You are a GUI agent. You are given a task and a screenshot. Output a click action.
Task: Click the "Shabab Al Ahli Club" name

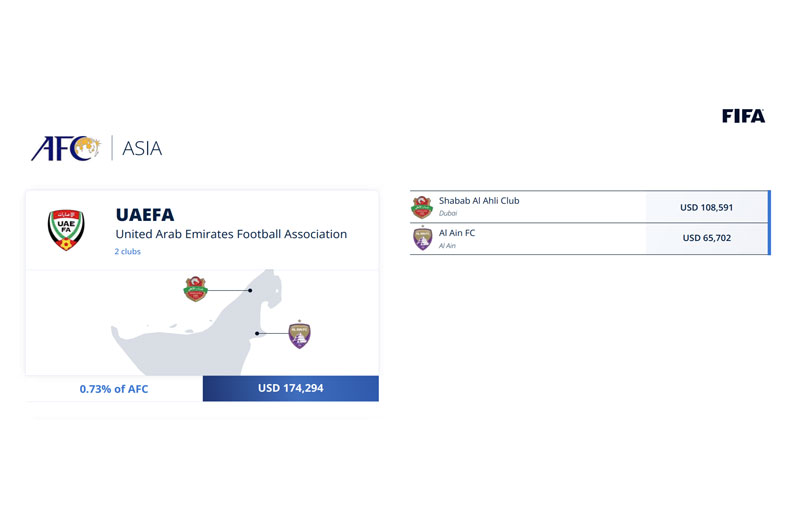click(479, 201)
